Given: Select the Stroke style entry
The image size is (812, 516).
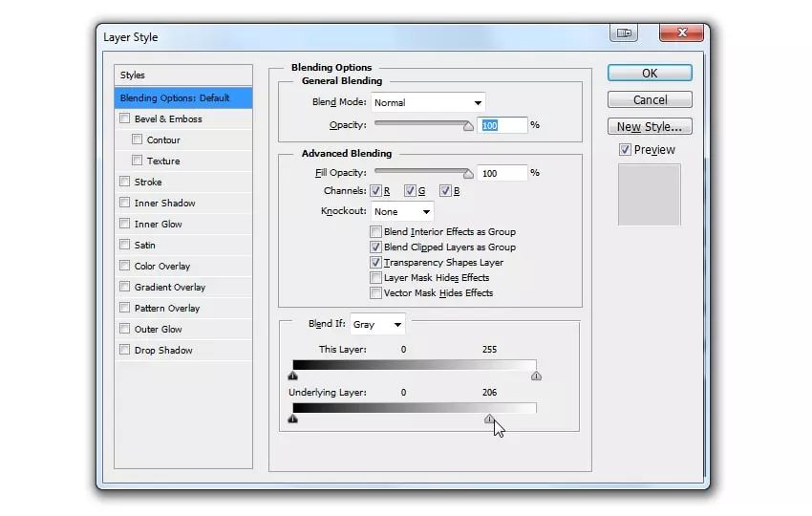Looking at the screenshot, I should pyautogui.click(x=148, y=183).
